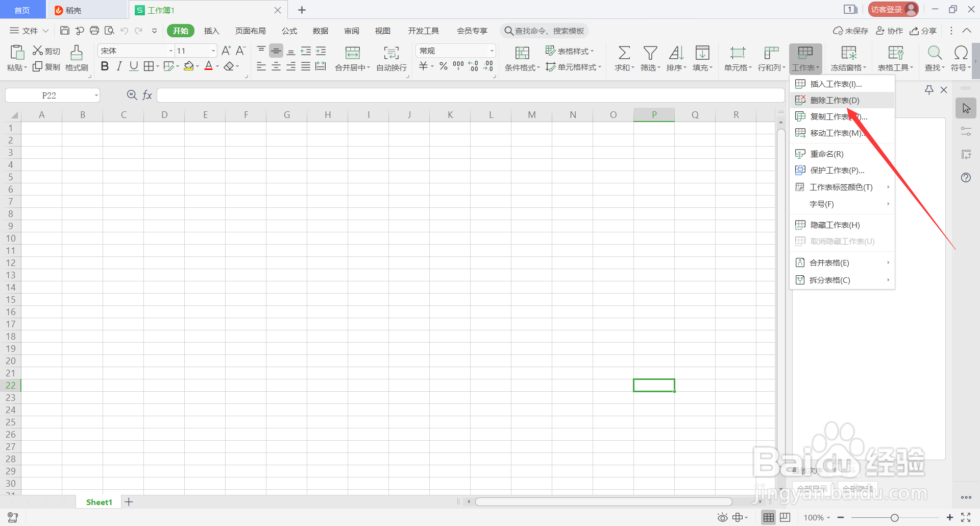Click the Name Box showing P22
Viewport: 980px width, 526px height.
(53, 95)
